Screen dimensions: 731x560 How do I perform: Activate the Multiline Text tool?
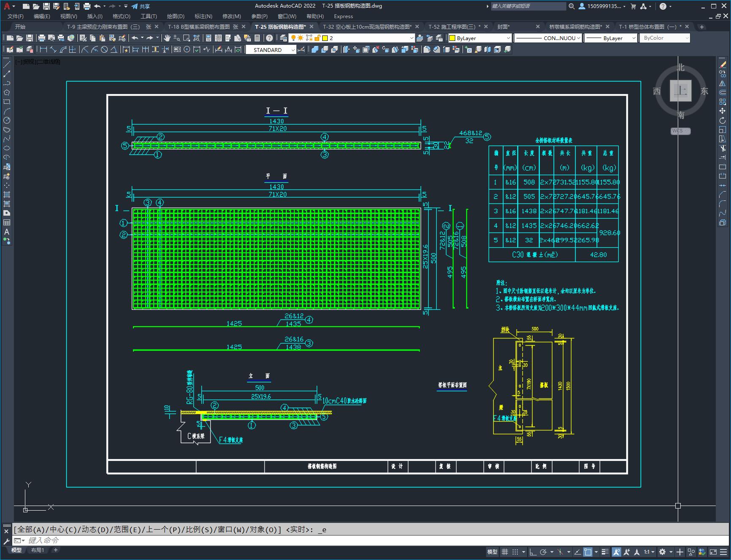[x=7, y=232]
